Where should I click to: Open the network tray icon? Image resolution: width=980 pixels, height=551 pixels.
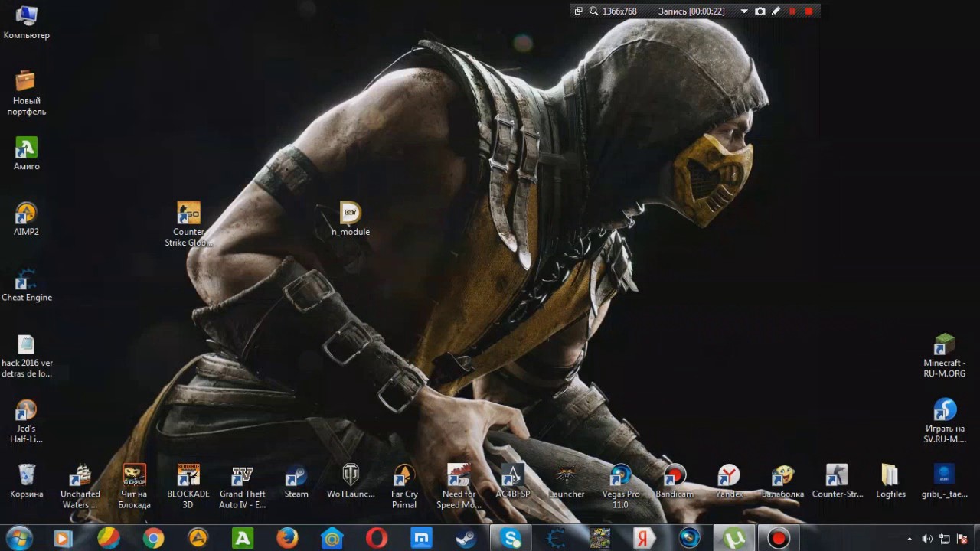[945, 539]
